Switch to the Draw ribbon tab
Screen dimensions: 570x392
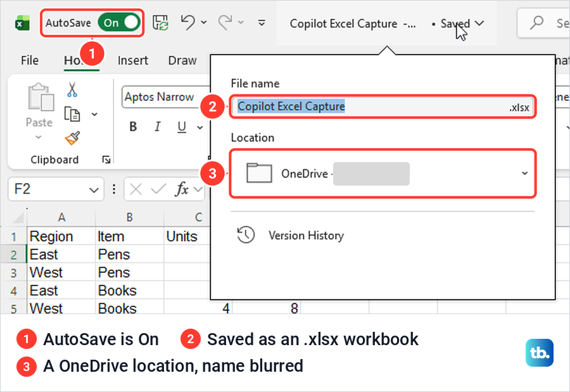click(182, 60)
